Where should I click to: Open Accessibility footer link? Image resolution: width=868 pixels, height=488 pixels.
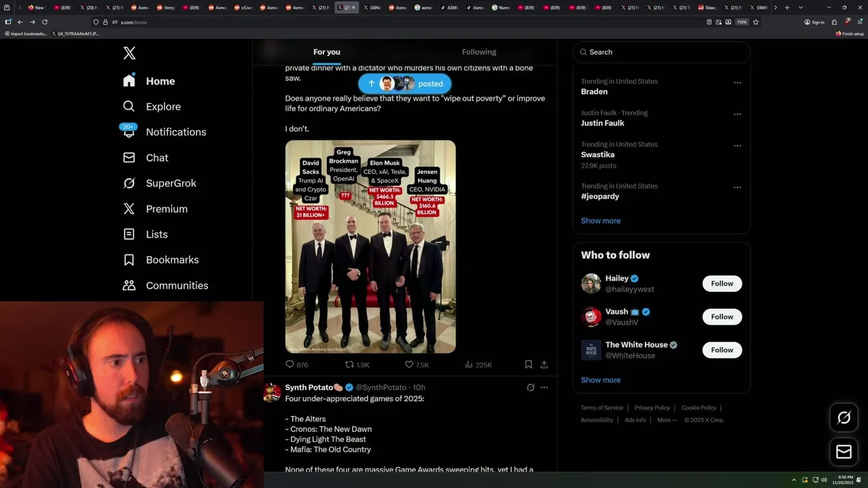597,420
